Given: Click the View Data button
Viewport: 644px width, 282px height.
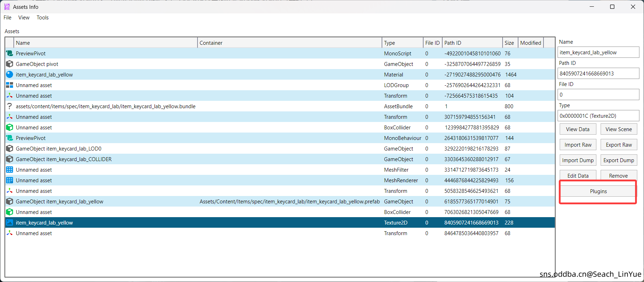Looking at the screenshot, I should tap(577, 129).
